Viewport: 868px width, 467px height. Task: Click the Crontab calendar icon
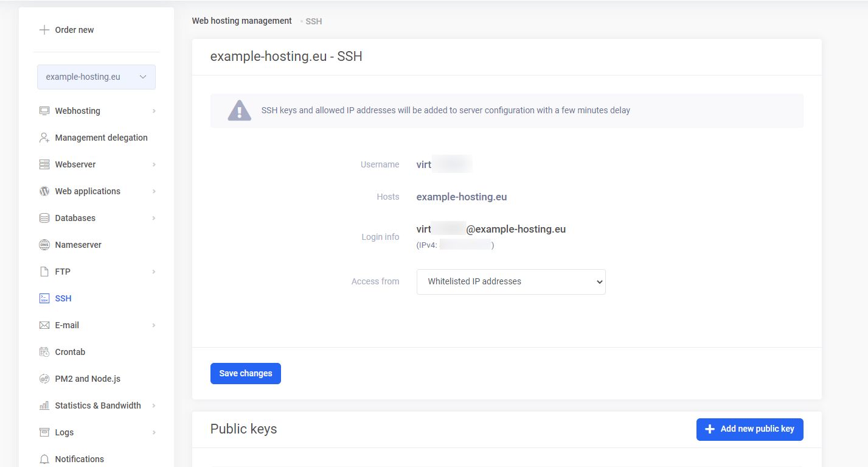[44, 352]
